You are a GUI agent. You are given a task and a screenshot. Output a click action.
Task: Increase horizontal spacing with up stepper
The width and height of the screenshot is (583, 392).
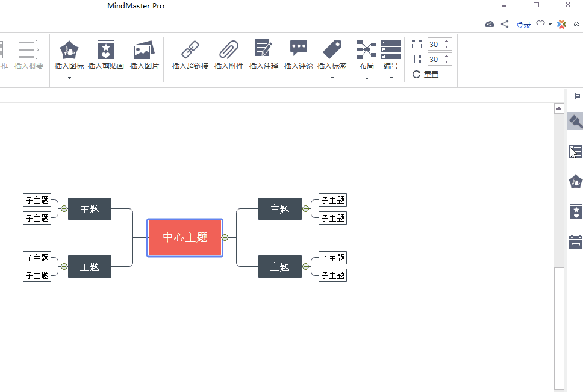coord(446,41)
